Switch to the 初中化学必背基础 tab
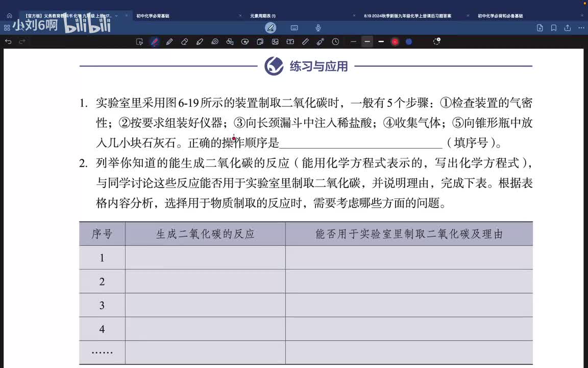The height and width of the screenshot is (368, 588). pyautogui.click(x=153, y=16)
